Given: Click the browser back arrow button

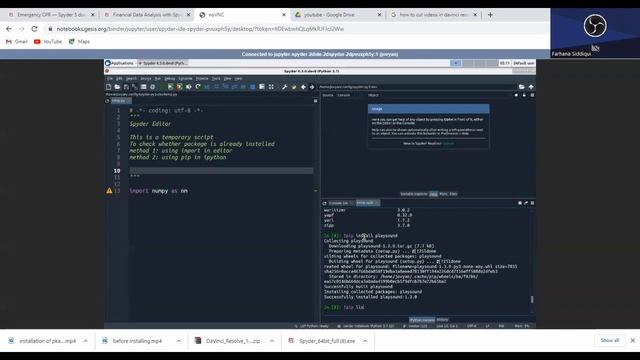Looking at the screenshot, I should pos(9,29).
